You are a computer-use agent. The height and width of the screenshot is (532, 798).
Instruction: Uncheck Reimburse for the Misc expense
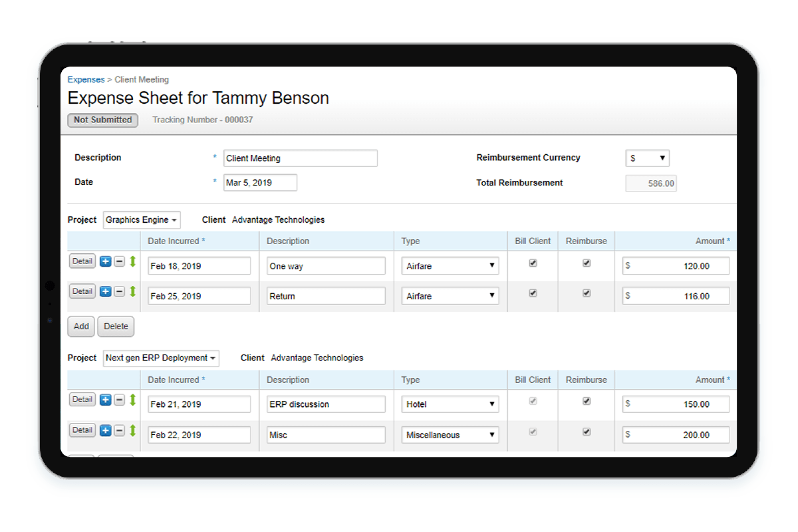(x=586, y=432)
